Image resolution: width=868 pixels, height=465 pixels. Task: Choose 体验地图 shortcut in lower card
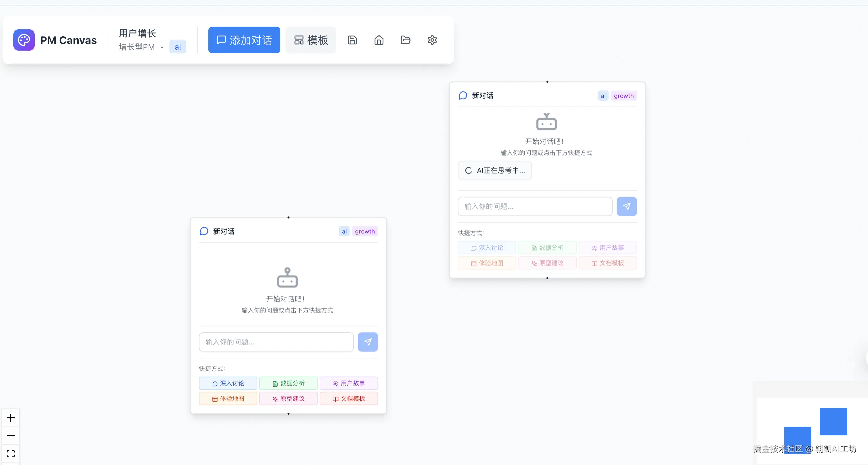[x=228, y=398]
